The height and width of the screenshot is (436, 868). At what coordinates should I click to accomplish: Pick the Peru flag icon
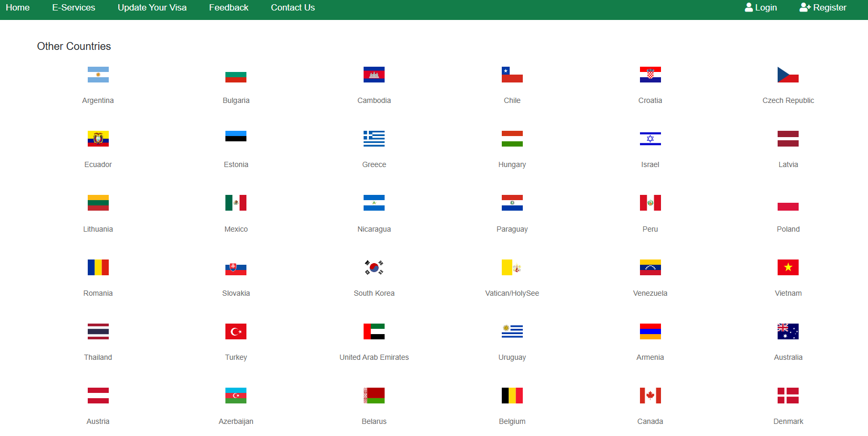tap(650, 203)
